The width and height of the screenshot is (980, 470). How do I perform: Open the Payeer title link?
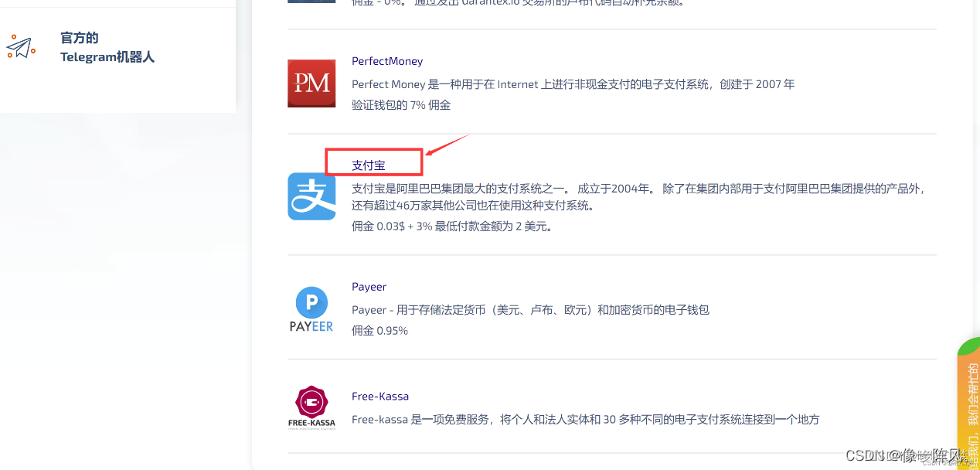[x=369, y=287]
